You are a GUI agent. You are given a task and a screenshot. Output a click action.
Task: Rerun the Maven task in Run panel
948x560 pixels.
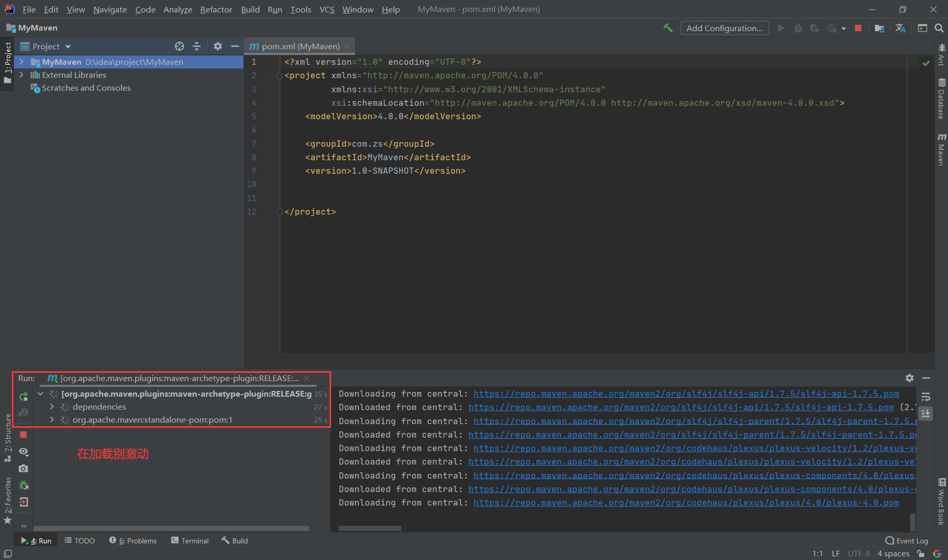(x=23, y=397)
